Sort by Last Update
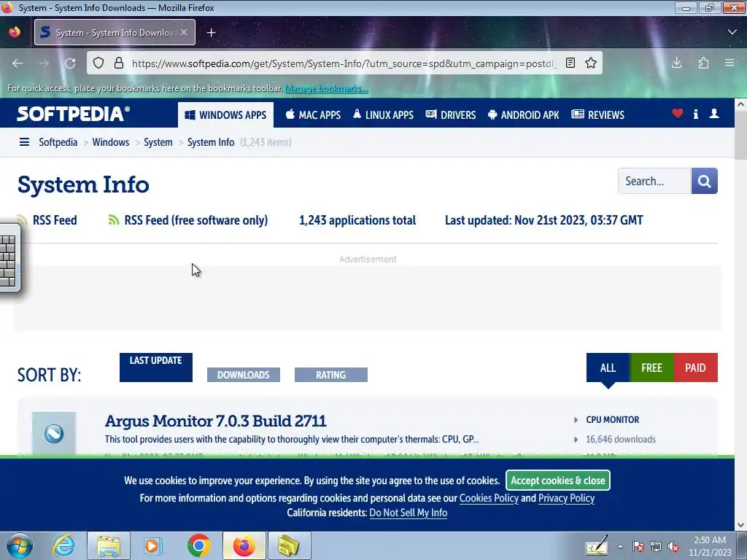 [156, 367]
